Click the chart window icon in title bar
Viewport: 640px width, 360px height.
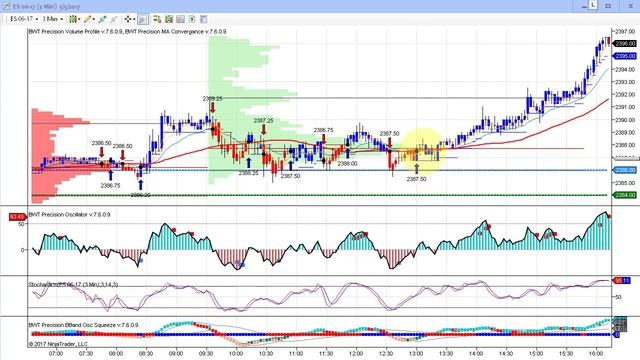point(5,6)
